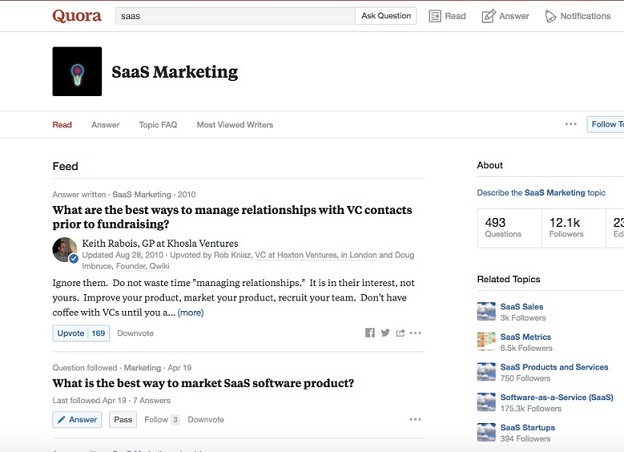
Task: Downvote the SaaS software product question
Action: point(206,419)
